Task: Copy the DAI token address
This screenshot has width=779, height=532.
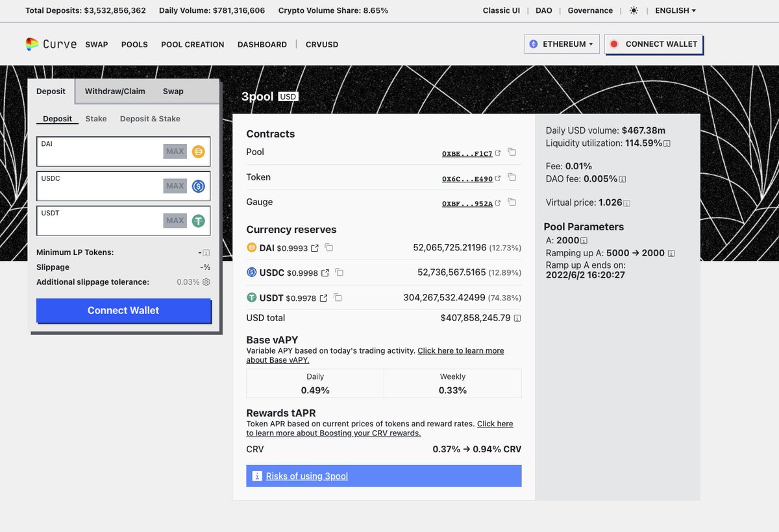Action: pos(329,248)
